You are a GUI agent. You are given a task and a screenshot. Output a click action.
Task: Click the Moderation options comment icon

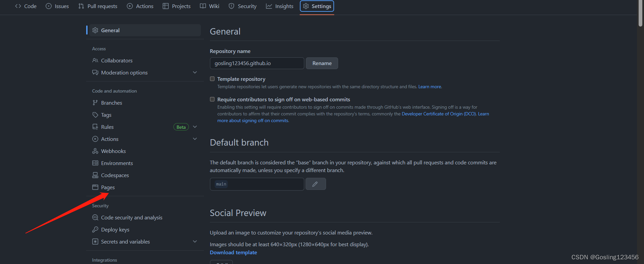point(95,72)
